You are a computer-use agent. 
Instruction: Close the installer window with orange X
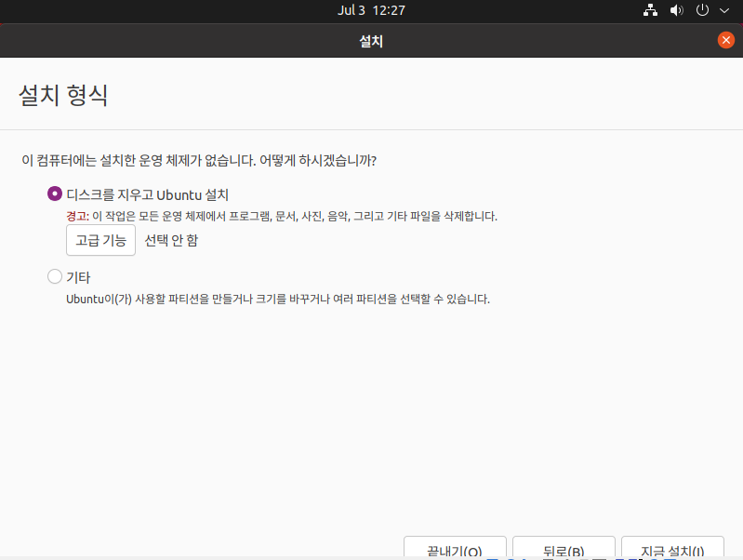pos(726,40)
